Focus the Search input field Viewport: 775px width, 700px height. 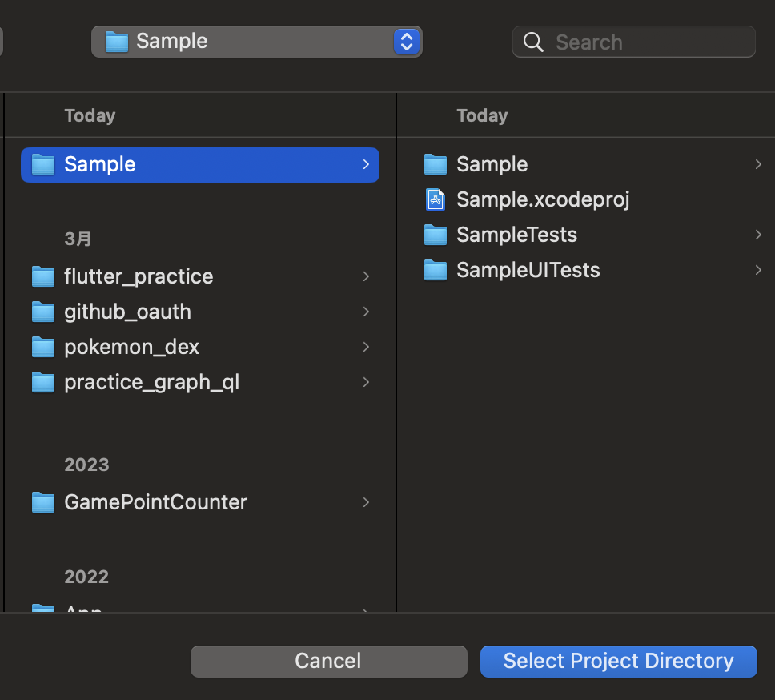pyautogui.click(x=649, y=42)
